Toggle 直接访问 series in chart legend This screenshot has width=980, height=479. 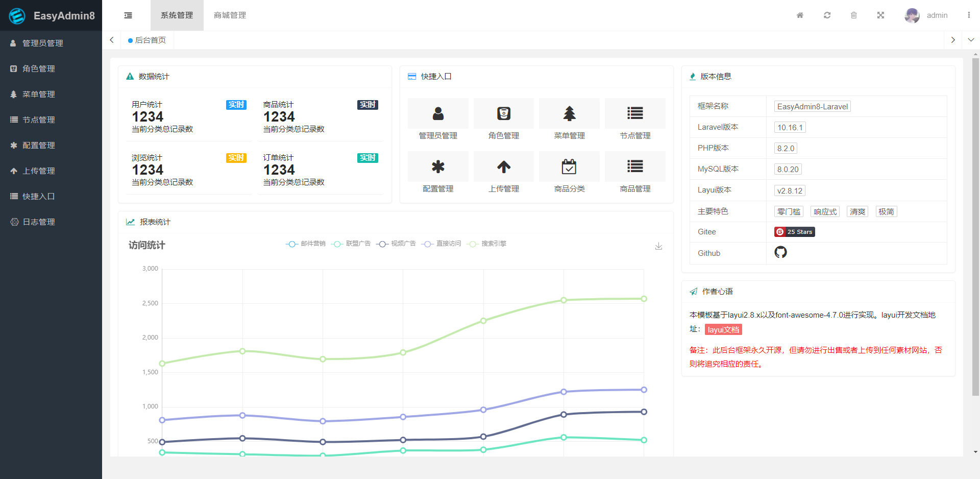click(442, 244)
